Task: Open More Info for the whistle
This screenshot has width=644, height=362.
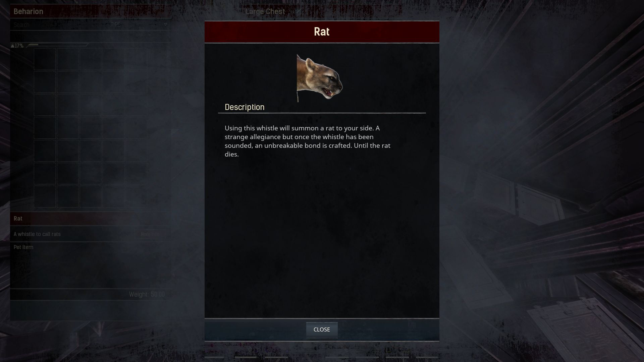Action: [150, 234]
